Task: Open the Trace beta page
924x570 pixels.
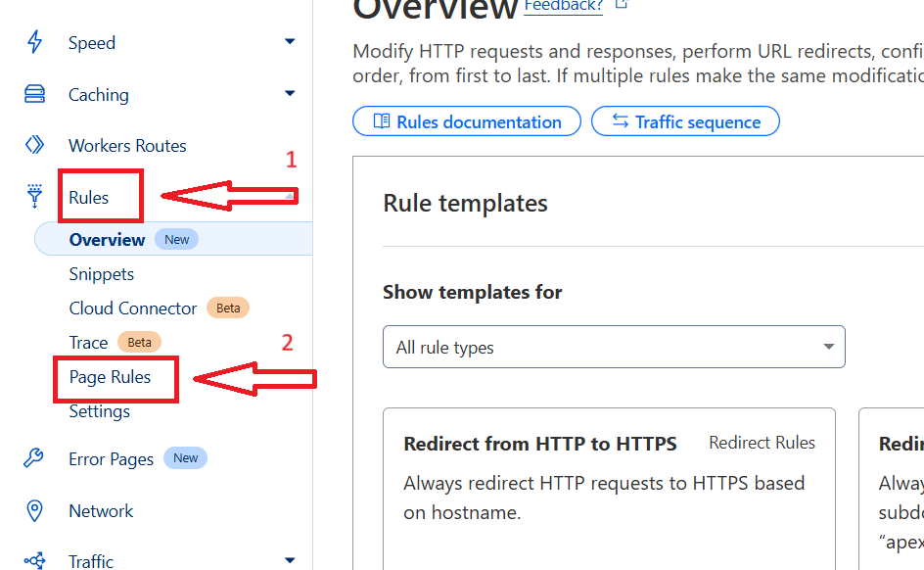Action: click(x=88, y=343)
